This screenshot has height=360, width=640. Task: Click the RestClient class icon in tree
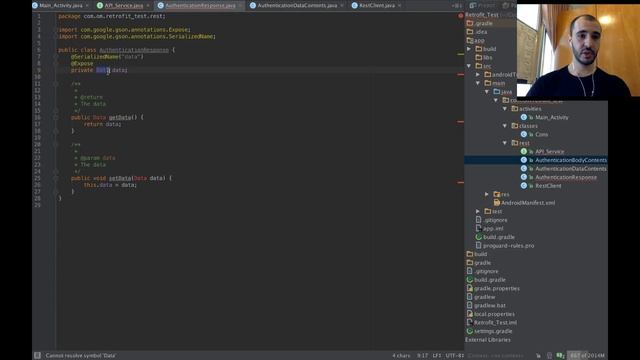click(524, 186)
